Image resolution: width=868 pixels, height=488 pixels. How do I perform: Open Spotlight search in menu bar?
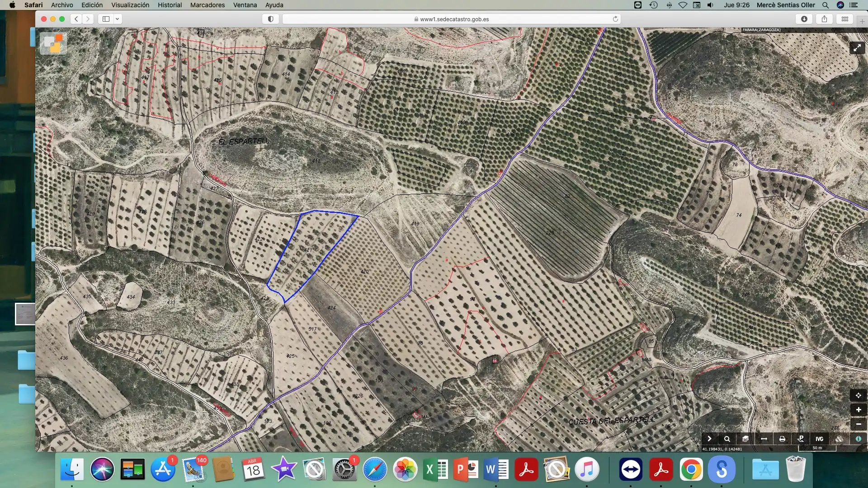click(x=826, y=5)
